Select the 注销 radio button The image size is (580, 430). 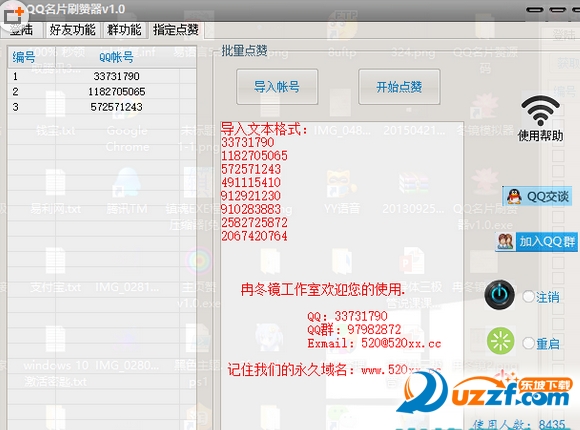tap(529, 296)
